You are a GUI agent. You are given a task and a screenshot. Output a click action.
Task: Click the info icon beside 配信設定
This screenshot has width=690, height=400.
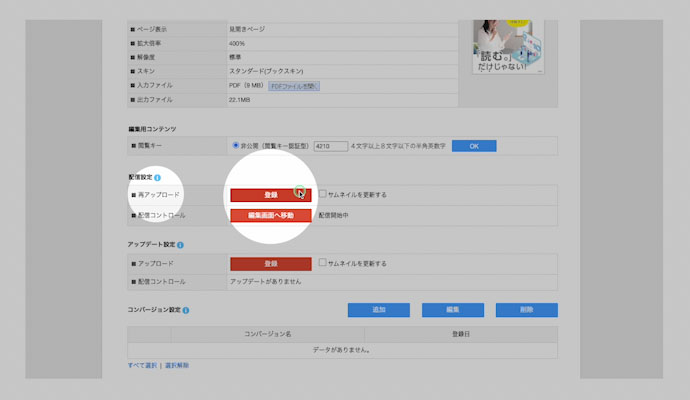(158, 177)
